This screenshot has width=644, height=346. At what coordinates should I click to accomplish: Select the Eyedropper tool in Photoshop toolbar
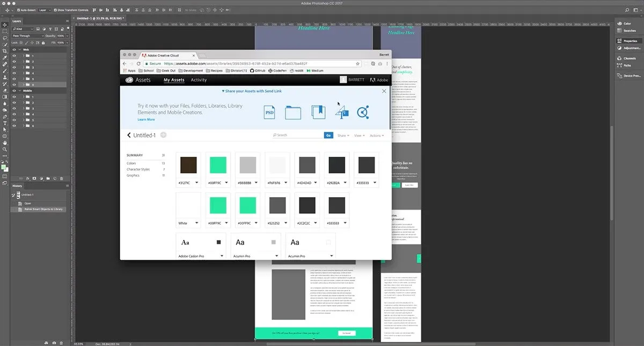pos(5,57)
